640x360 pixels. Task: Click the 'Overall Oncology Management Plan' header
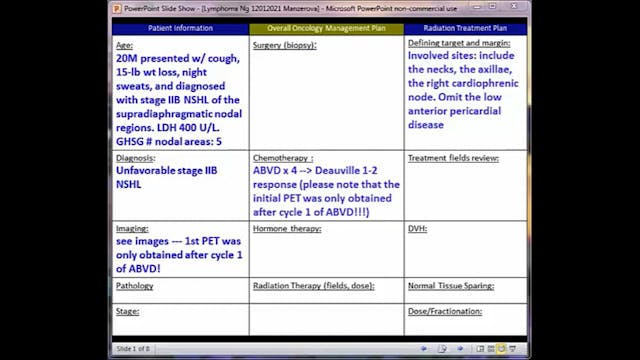327,28
